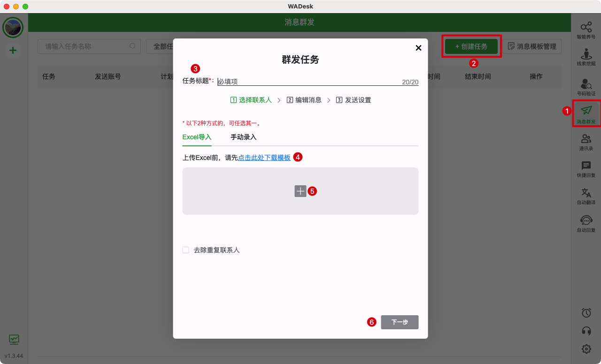Click the headset support icon

[586, 331]
